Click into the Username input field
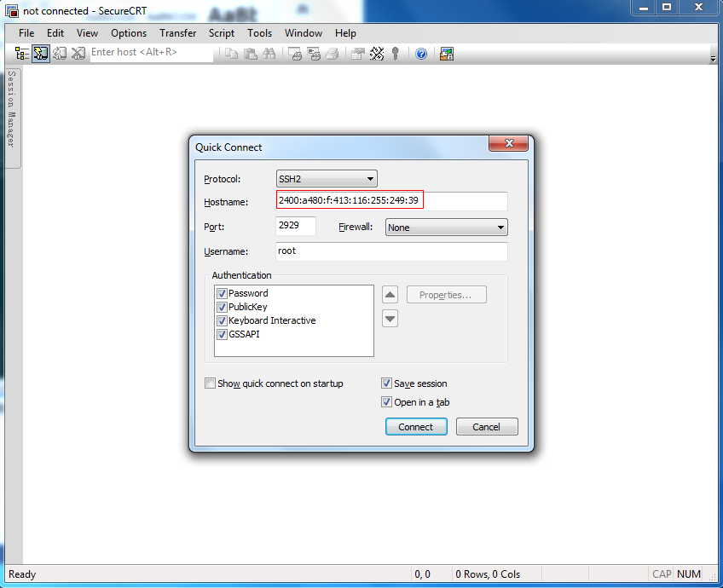 click(391, 251)
